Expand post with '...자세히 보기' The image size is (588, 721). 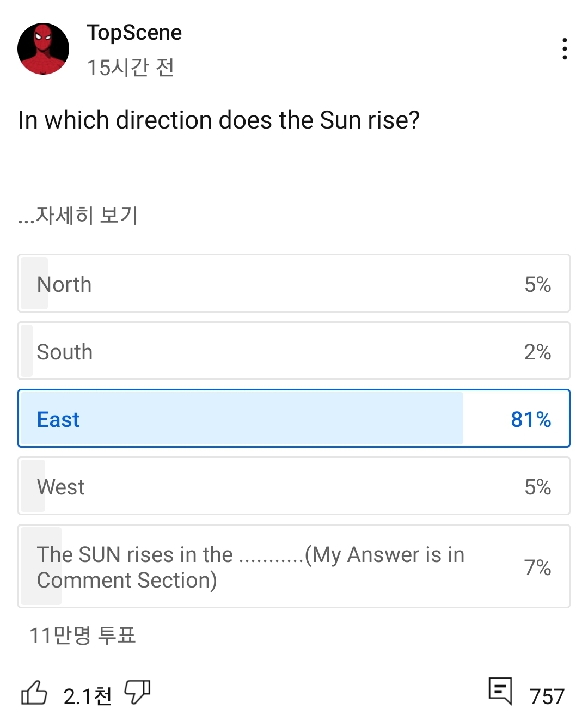(x=78, y=216)
